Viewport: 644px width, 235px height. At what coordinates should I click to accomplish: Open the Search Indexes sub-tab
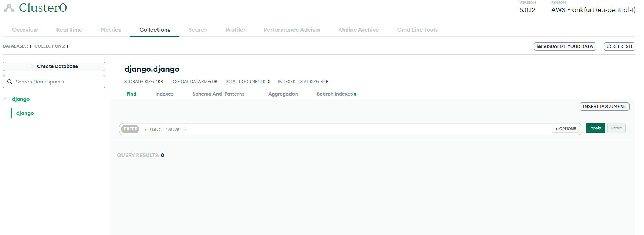pyautogui.click(x=335, y=94)
